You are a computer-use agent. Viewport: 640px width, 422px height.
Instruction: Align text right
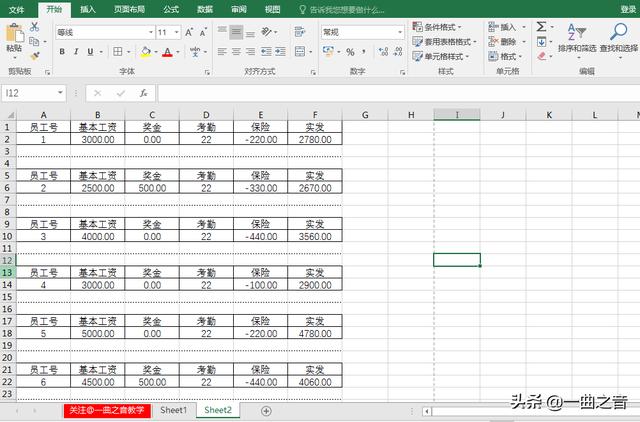tap(250, 52)
